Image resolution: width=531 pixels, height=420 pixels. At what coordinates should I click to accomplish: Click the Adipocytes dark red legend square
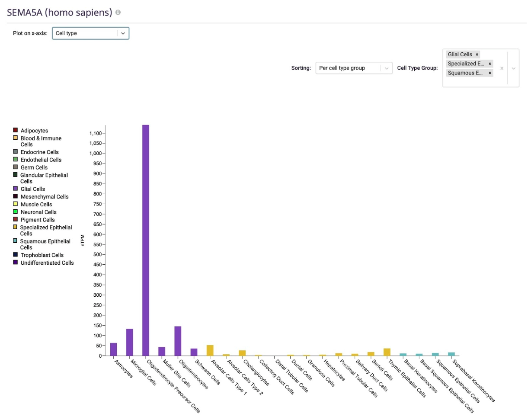15,130
